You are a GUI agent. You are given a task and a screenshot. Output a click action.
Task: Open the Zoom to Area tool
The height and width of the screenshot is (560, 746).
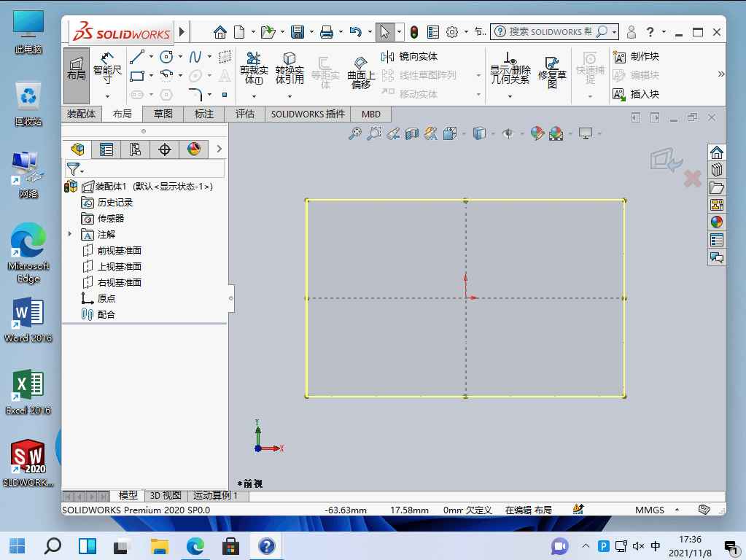(x=373, y=133)
